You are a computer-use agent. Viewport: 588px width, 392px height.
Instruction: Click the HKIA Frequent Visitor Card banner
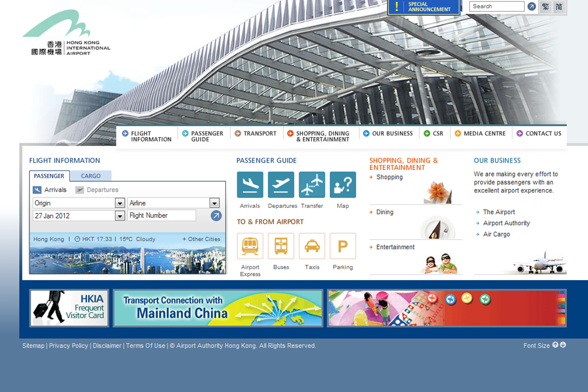[69, 308]
